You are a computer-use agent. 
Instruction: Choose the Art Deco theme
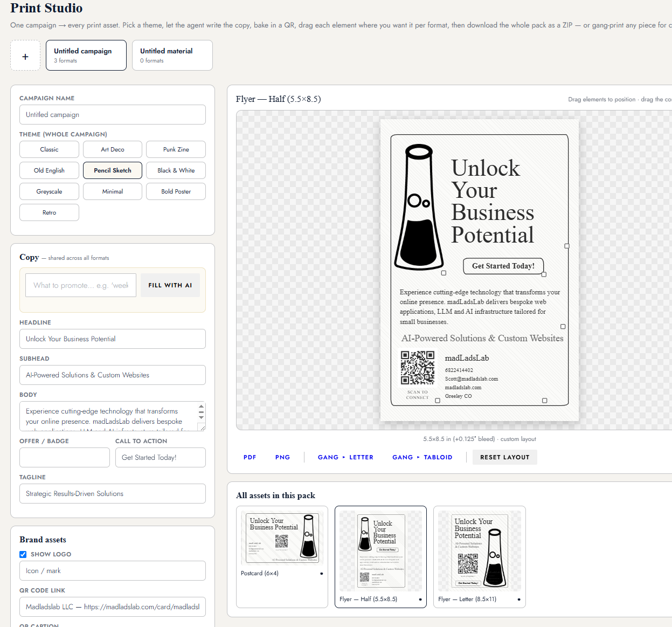(x=113, y=149)
